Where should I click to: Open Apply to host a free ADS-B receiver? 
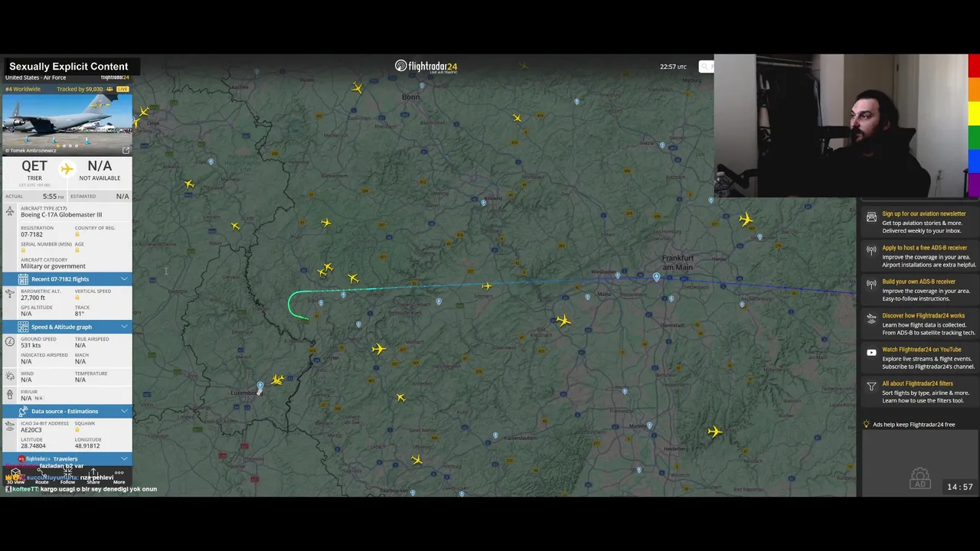click(x=924, y=248)
